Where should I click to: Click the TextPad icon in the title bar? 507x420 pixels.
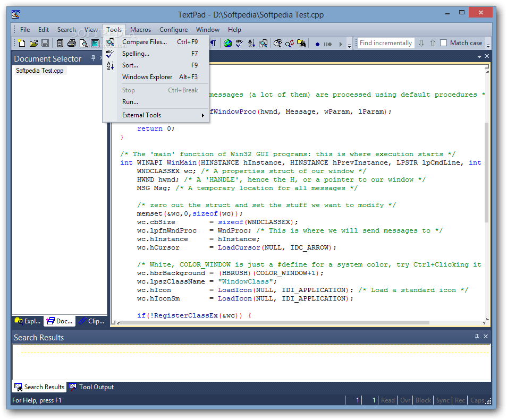pyautogui.click(x=16, y=14)
